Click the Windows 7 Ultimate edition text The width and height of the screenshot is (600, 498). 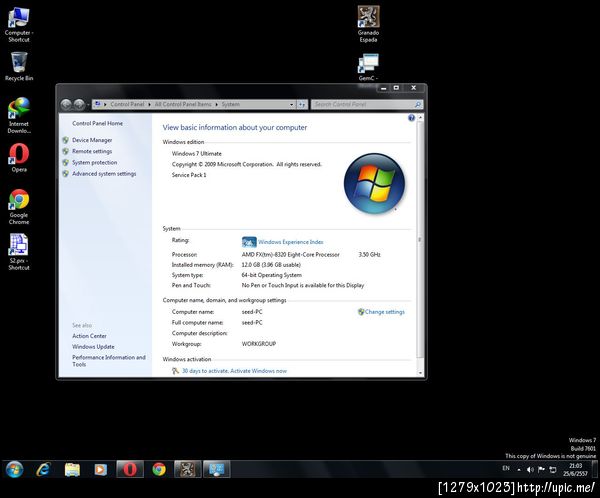tap(197, 153)
